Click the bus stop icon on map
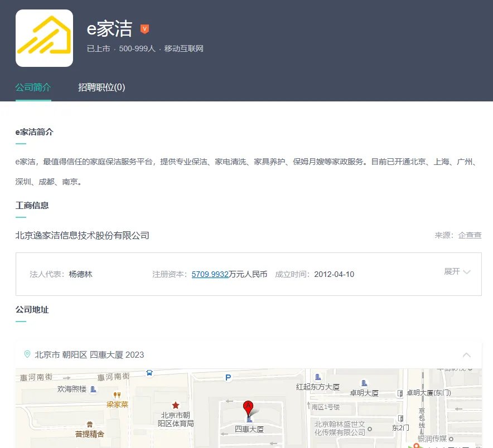Viewport: 493px width, 448px height. pyautogui.click(x=149, y=373)
